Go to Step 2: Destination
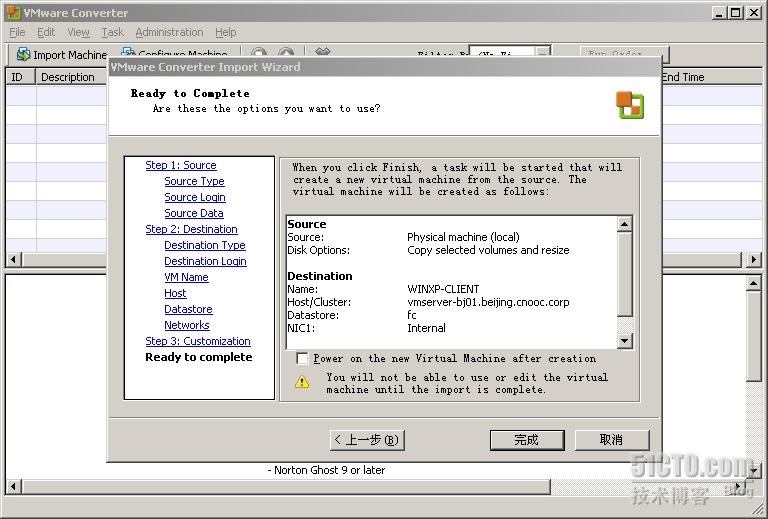This screenshot has height=519, width=768. (192, 229)
